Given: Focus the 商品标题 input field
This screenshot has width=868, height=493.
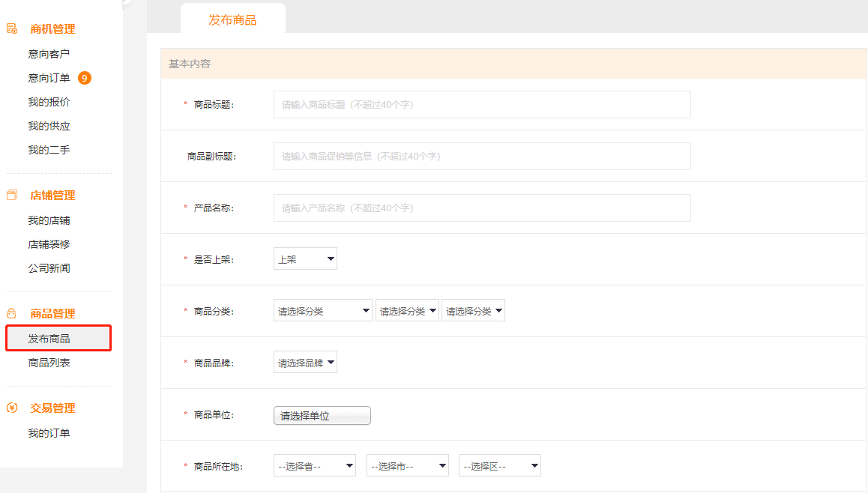Looking at the screenshot, I should tap(481, 105).
